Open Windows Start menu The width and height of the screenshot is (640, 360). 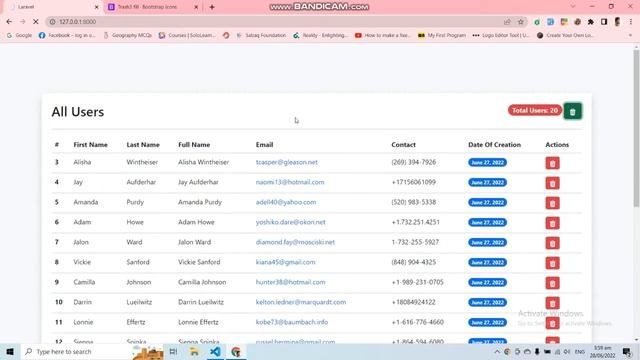coord(10,351)
